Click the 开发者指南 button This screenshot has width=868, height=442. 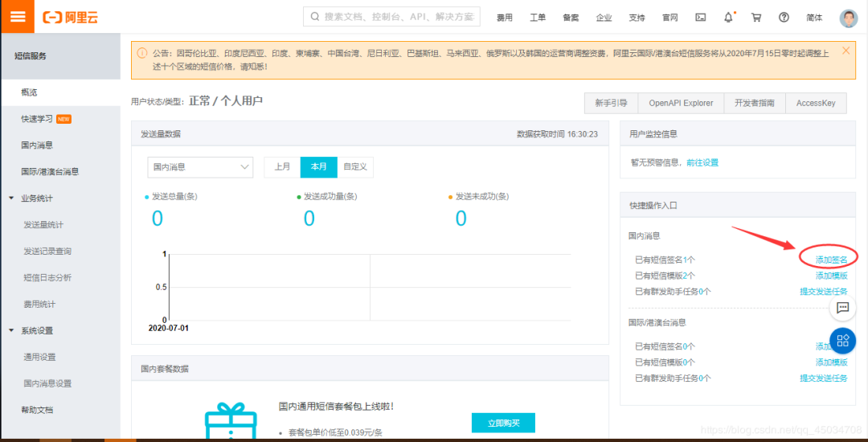click(755, 103)
